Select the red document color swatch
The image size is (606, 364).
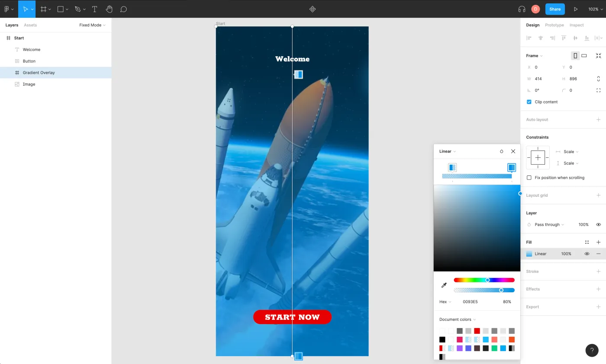(477, 331)
